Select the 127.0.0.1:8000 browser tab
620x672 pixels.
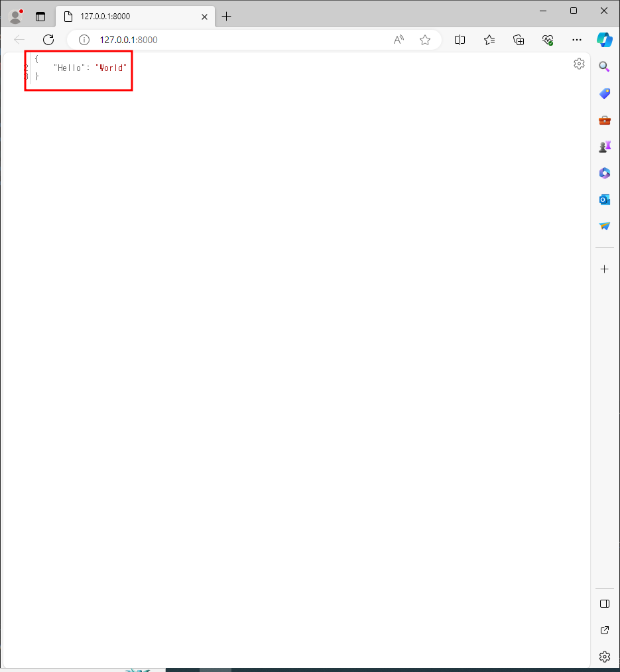[x=135, y=17]
